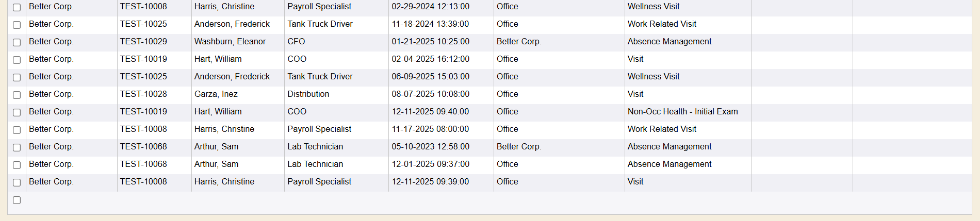Click the date 11-17-2025 08:00:00
Screen dimensions: 980x221
click(430, 129)
